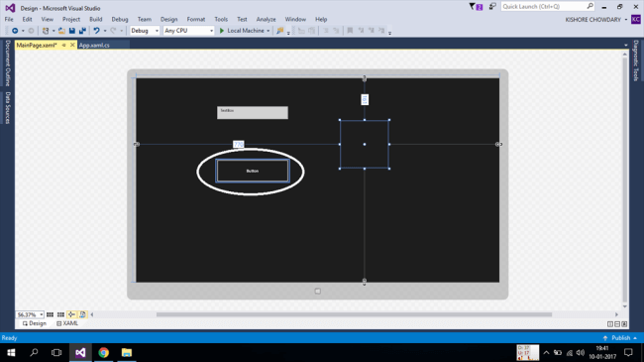Open the notifications flag icon

(476, 7)
